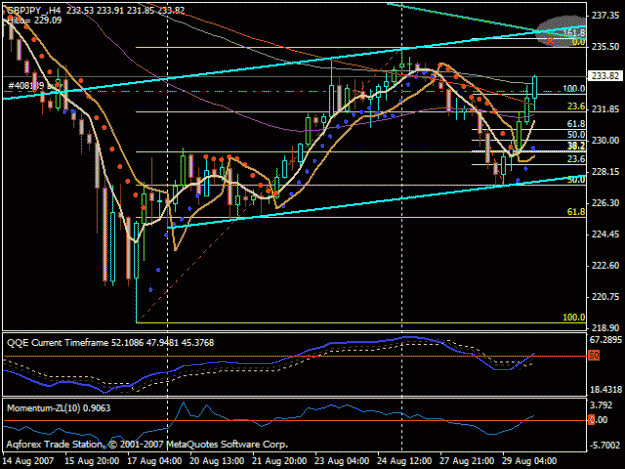Click the 24 Aug 12:00 time label

405,461
